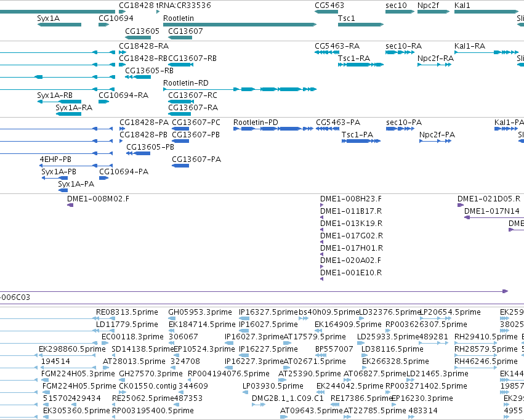Click protein Npc2f-PA
The width and height of the screenshot is (524, 420).
pos(437,135)
